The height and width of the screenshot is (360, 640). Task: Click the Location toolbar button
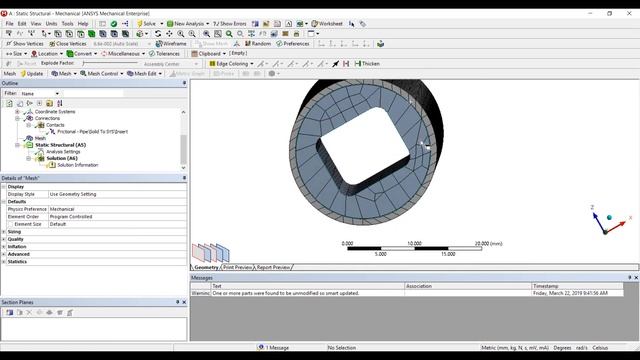pos(47,53)
